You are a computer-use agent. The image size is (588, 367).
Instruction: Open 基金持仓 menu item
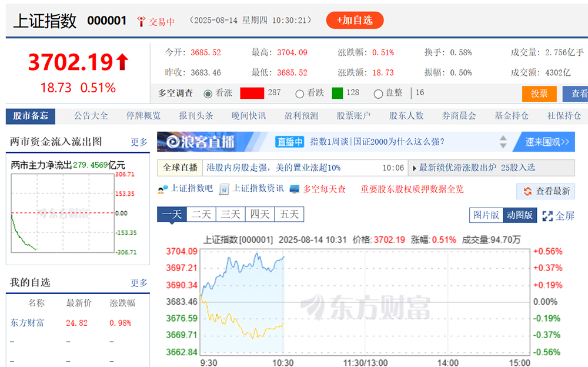pos(512,116)
